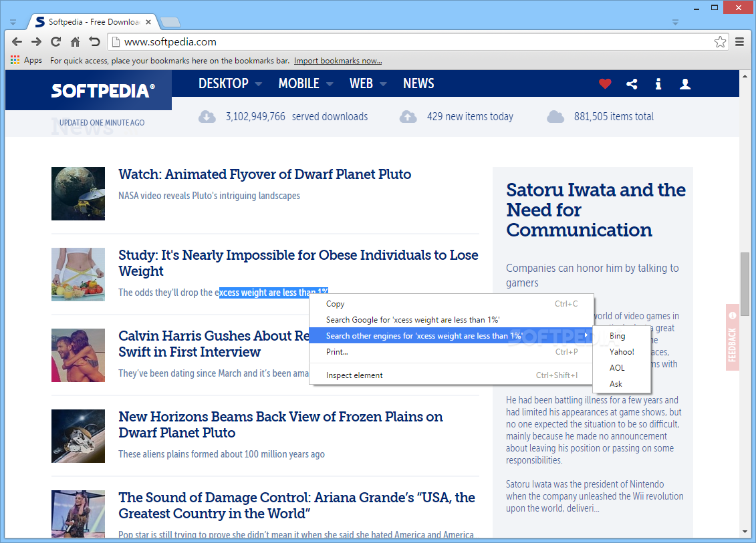This screenshot has width=756, height=543.
Task: Click the Calvin Harris couple thumbnail
Action: (x=78, y=355)
